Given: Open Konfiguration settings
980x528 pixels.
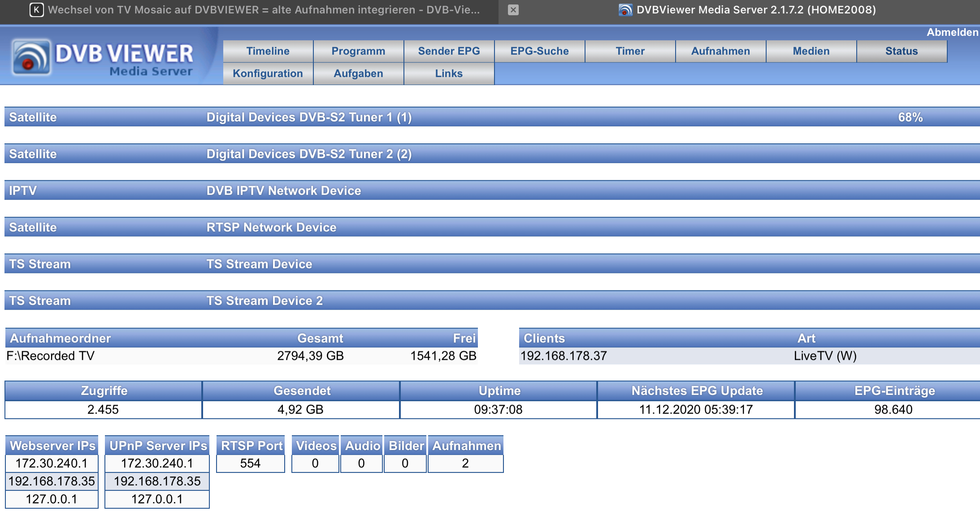Looking at the screenshot, I should [x=268, y=74].
